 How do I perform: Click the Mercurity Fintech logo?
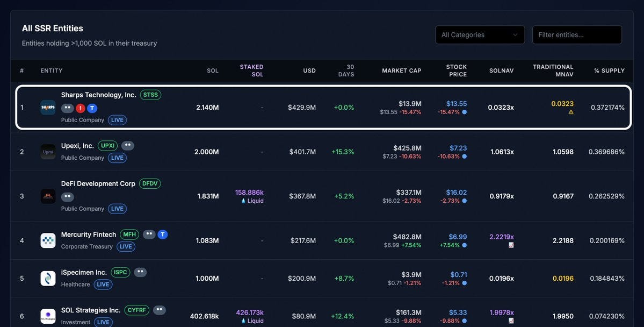click(48, 240)
